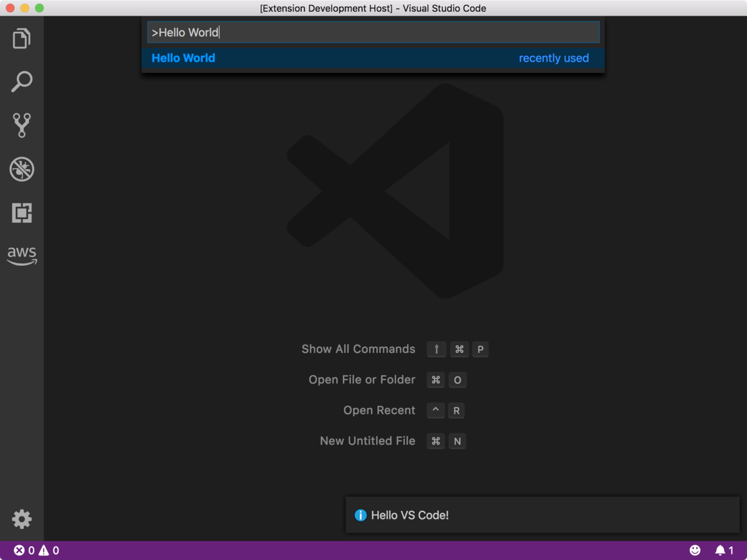Open the Source Control view
The image size is (747, 560).
(22, 125)
